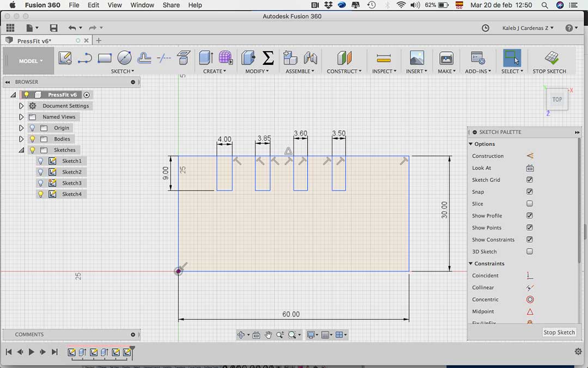Enable the Slice checkbox
The image size is (588, 368).
pos(530,204)
